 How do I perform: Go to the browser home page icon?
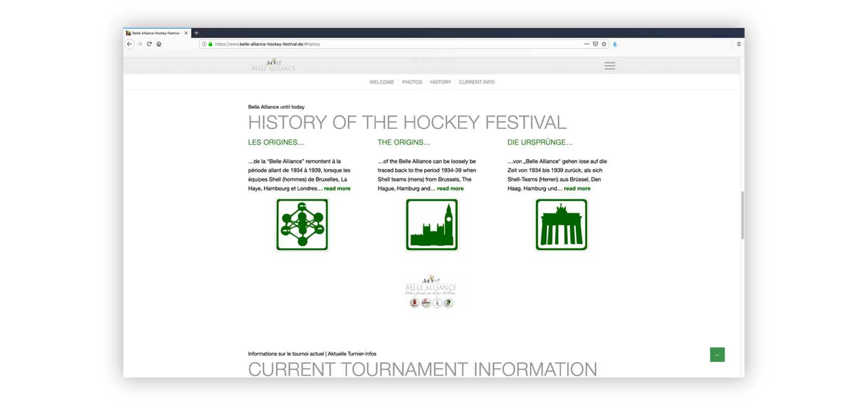click(159, 44)
